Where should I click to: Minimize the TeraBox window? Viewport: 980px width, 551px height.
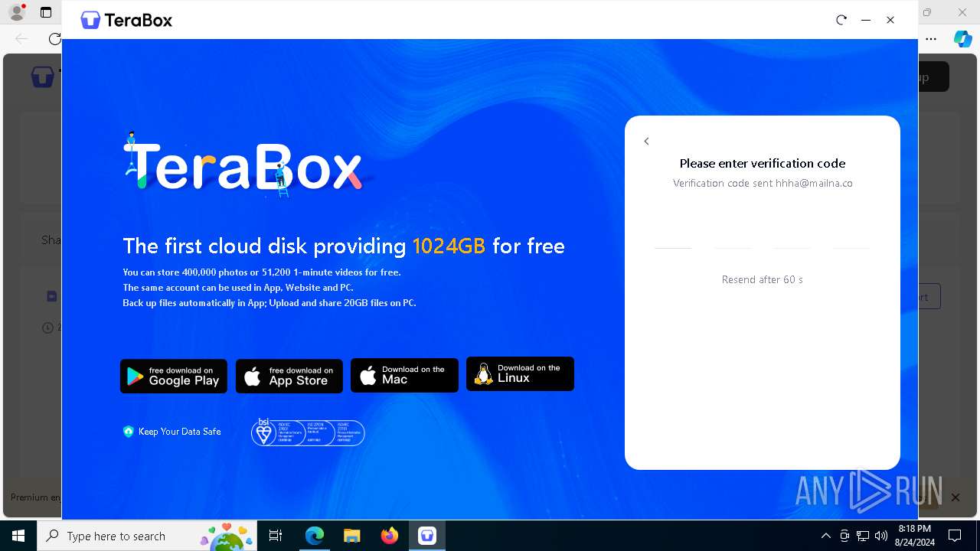pos(866,20)
